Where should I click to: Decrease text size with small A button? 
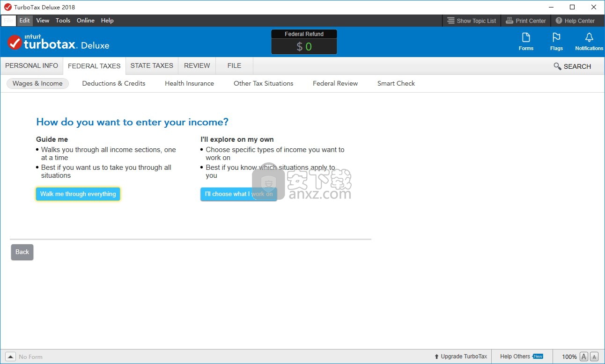[x=594, y=357]
